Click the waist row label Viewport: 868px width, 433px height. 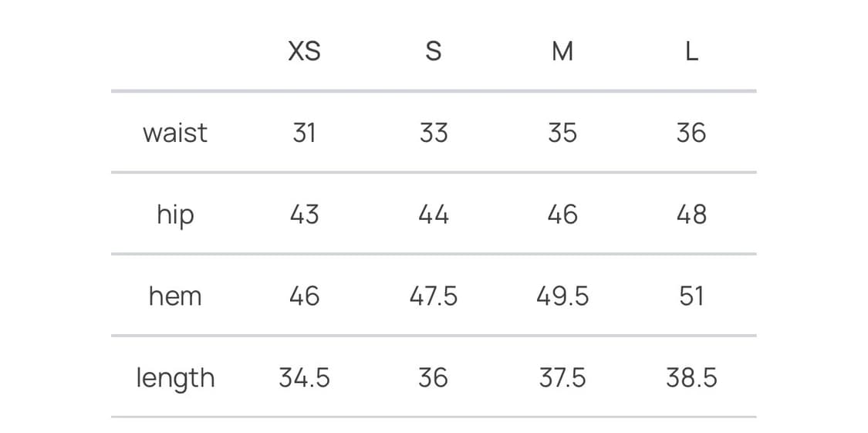point(175,133)
